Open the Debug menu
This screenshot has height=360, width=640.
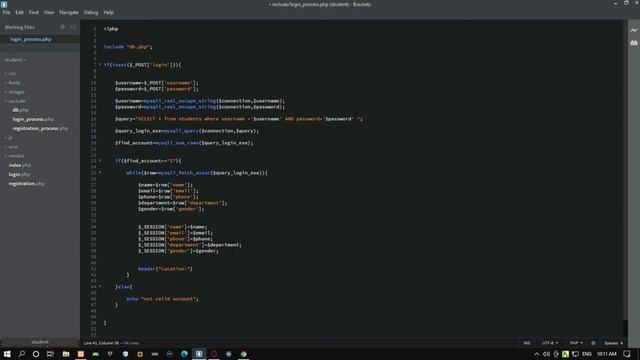(x=91, y=12)
